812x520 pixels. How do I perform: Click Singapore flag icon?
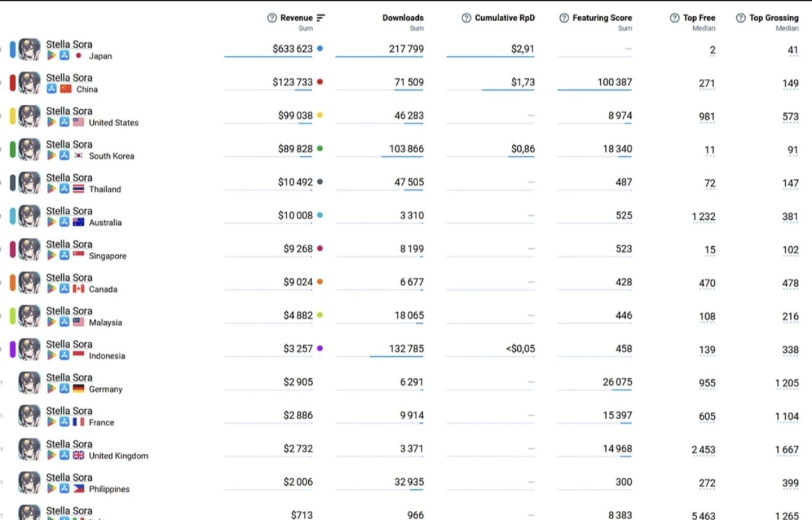(x=78, y=256)
